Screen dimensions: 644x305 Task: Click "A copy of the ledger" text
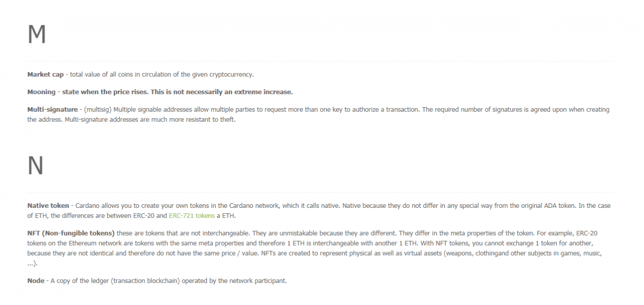pos(80,281)
